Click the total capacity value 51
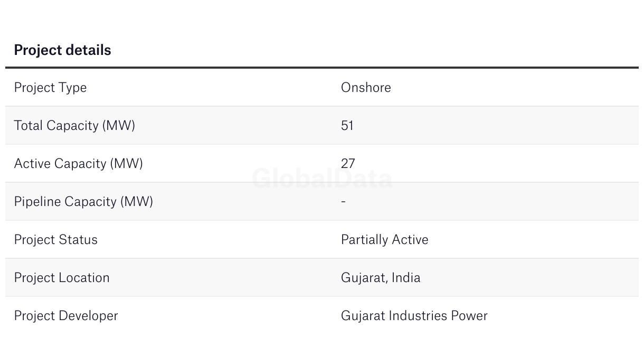This screenshot has height=356, width=644. pos(347,126)
